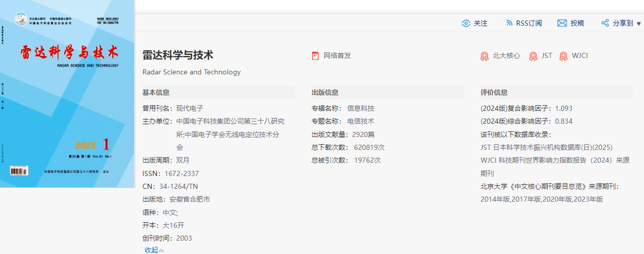
Task: Click the total citations 19762次
Action: click(367, 160)
